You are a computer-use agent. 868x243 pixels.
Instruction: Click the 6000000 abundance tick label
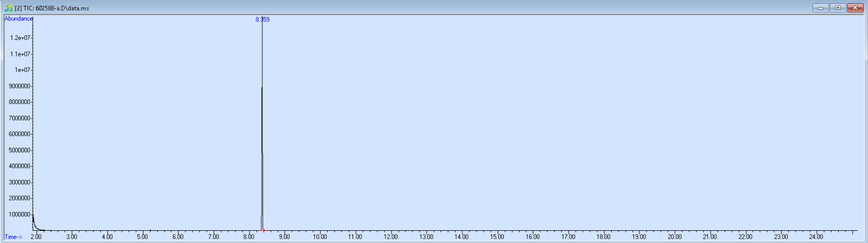20,134
